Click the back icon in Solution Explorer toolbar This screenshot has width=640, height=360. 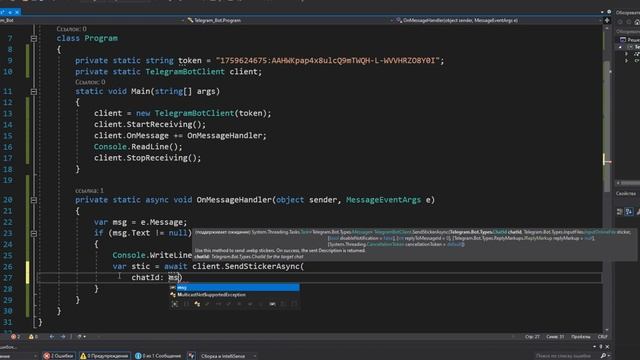[620, 22]
